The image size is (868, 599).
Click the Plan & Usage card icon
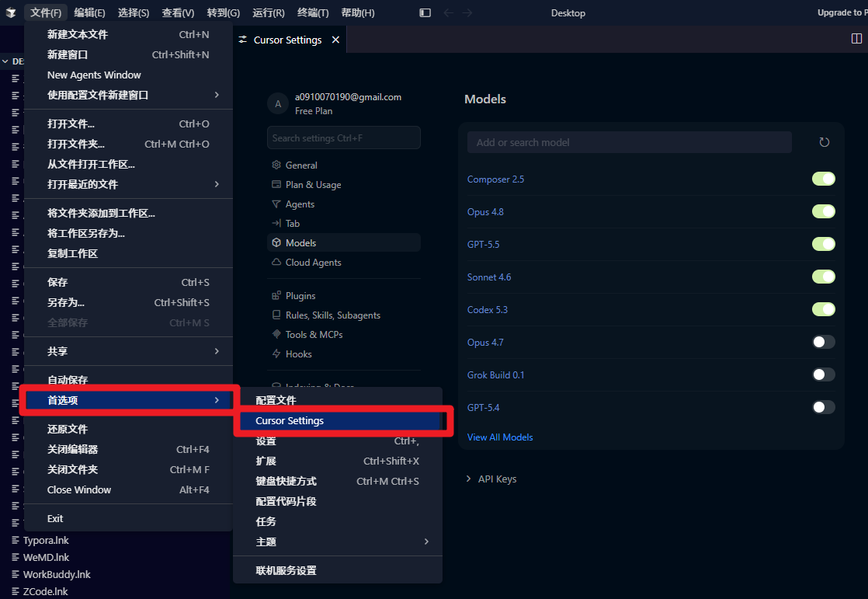(276, 184)
